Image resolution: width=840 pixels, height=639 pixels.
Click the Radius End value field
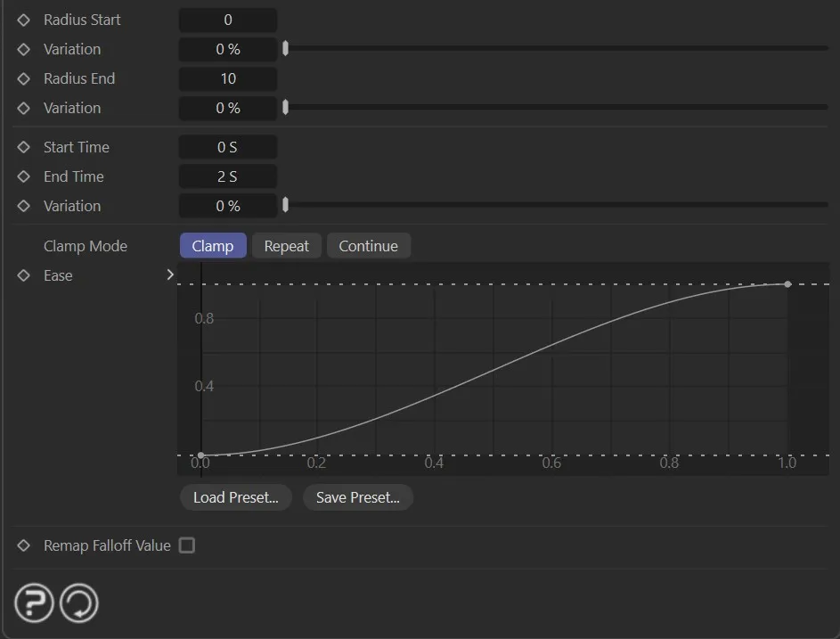[x=228, y=78]
